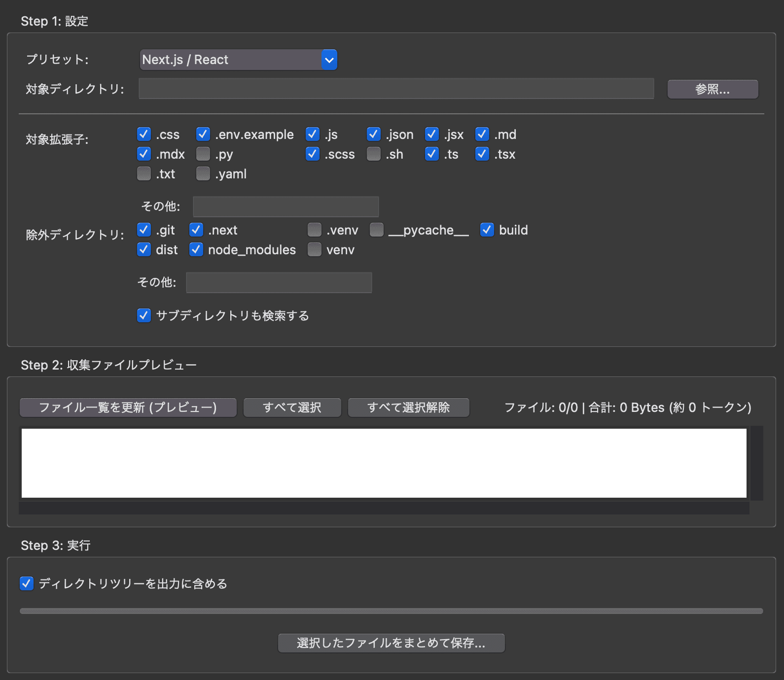Enable the .sh extension checkbox
The image size is (784, 680).
point(373,154)
